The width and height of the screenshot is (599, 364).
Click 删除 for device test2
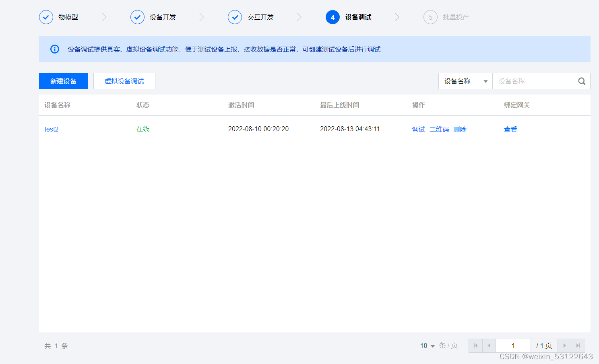pyautogui.click(x=460, y=129)
